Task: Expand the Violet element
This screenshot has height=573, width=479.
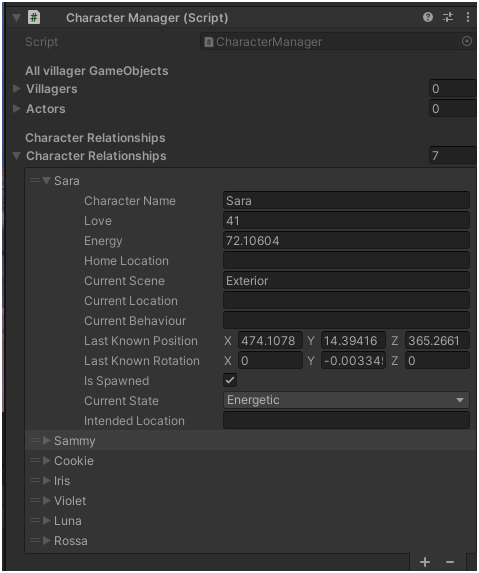Action: pos(46,500)
